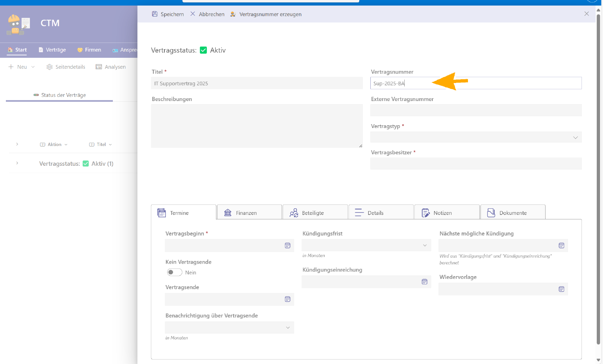Click the Speichern save icon
Image resolution: width=603 pixels, height=364 pixels.
tap(155, 14)
